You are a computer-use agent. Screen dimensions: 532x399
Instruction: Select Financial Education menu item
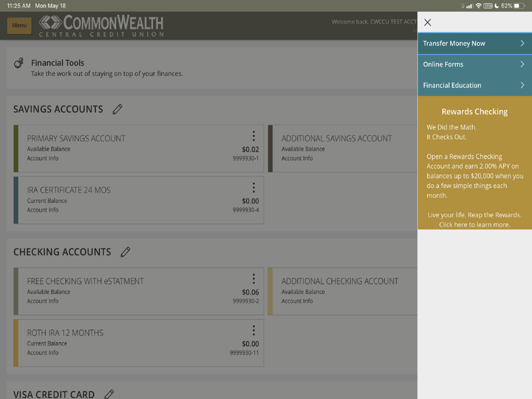(x=475, y=86)
